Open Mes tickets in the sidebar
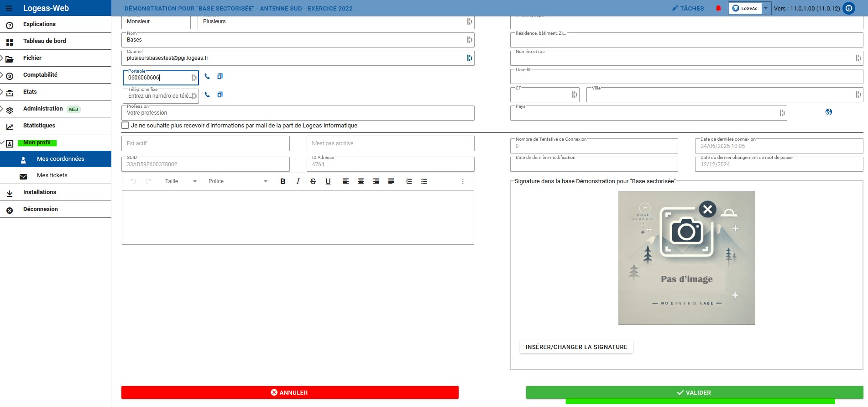868x407 pixels. pyautogui.click(x=52, y=175)
